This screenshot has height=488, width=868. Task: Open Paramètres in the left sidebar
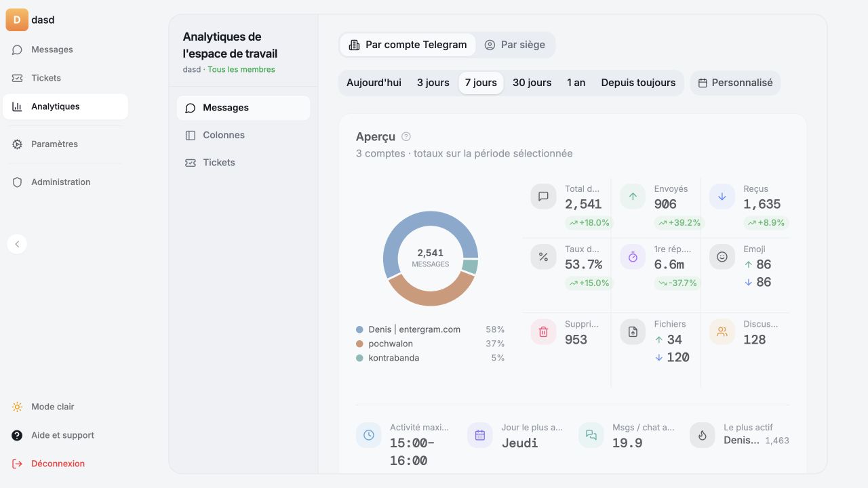65,144
